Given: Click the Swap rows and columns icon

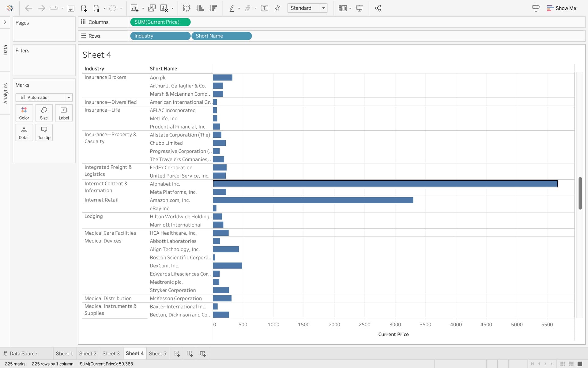Looking at the screenshot, I should click(x=187, y=8).
